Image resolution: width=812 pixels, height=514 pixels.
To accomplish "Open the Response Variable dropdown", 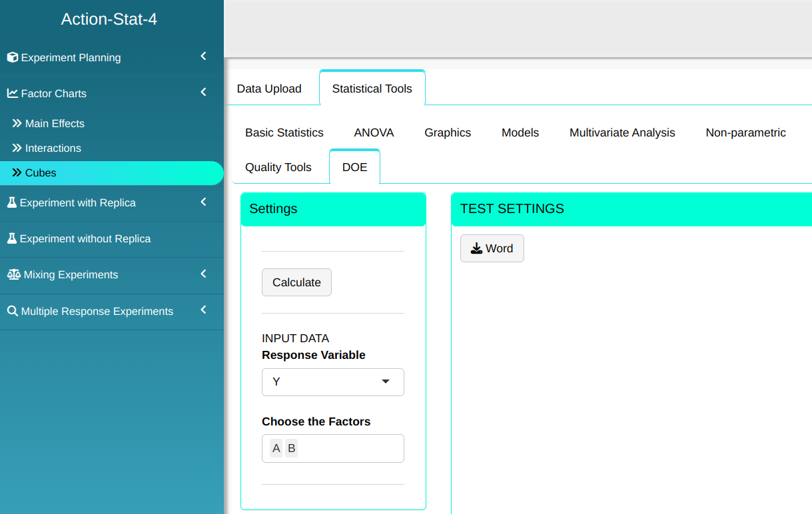I will coord(332,382).
